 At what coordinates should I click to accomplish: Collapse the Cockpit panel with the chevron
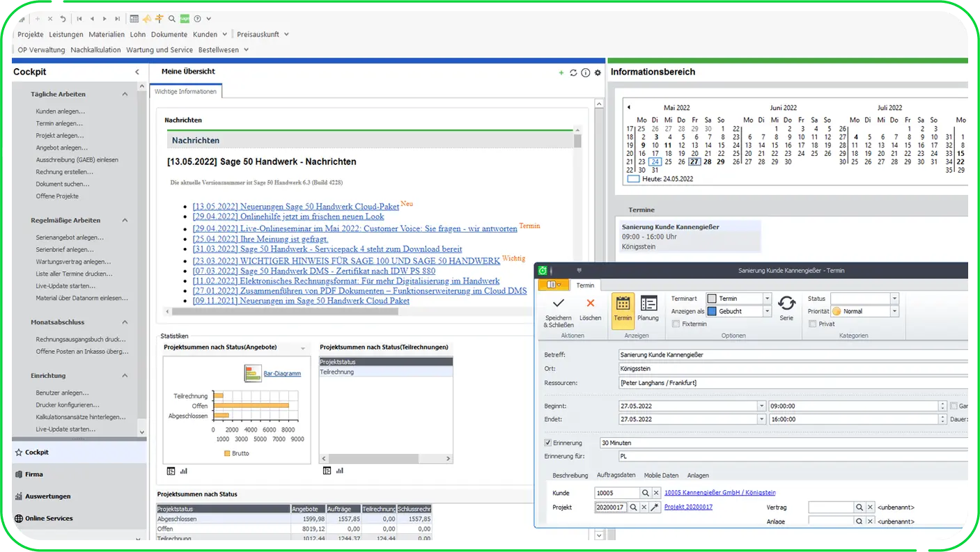137,72
